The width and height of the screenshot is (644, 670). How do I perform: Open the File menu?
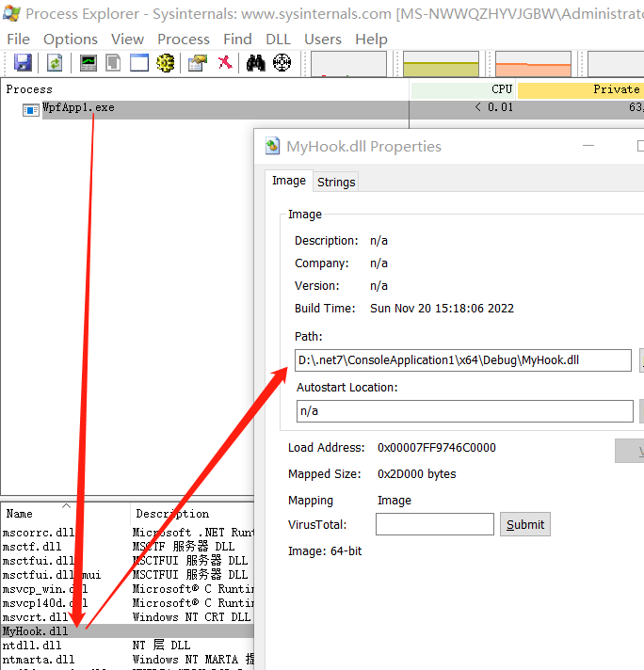coord(19,40)
